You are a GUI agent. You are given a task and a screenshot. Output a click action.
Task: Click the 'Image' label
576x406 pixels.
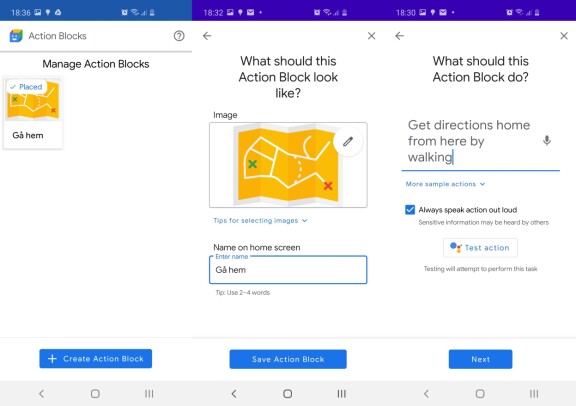[x=225, y=115]
